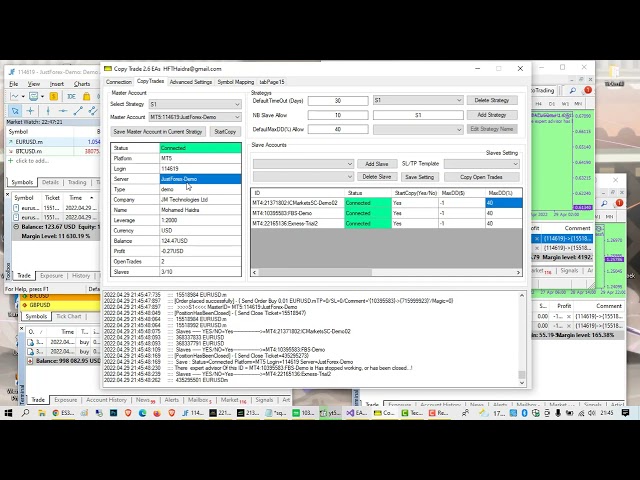Click the red notification badge in right terminal
Image resolution: width=640 pixels, height=480 pixels.
588,90
